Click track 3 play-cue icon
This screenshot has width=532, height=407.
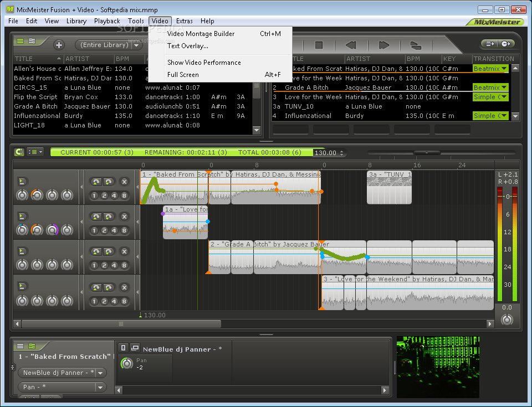tap(22, 251)
